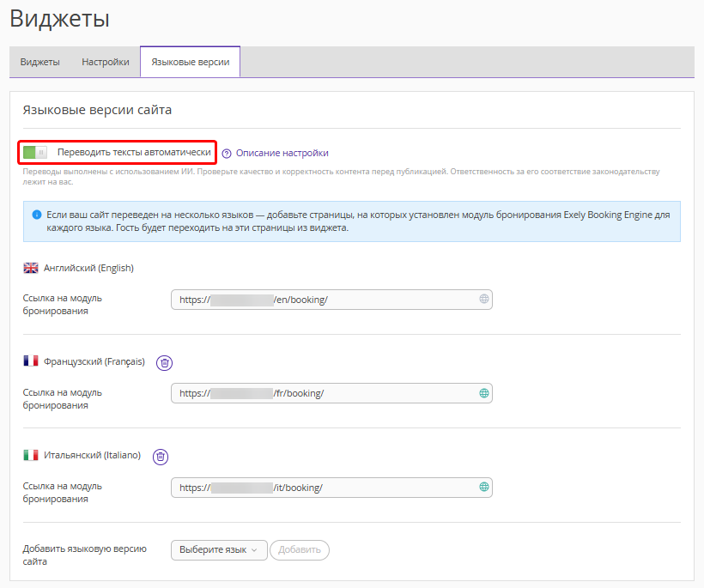The height and width of the screenshot is (588, 704).
Task: Select the Языковые версии tab
Action: tap(191, 62)
